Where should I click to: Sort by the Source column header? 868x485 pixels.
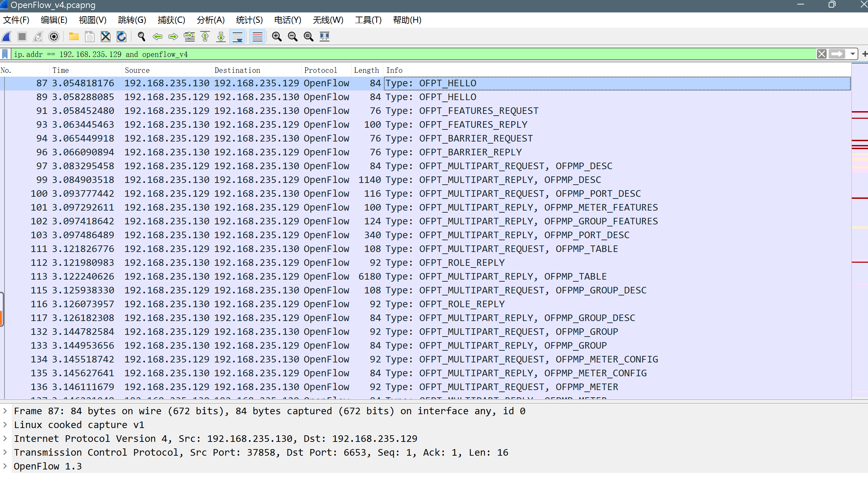tap(167, 70)
